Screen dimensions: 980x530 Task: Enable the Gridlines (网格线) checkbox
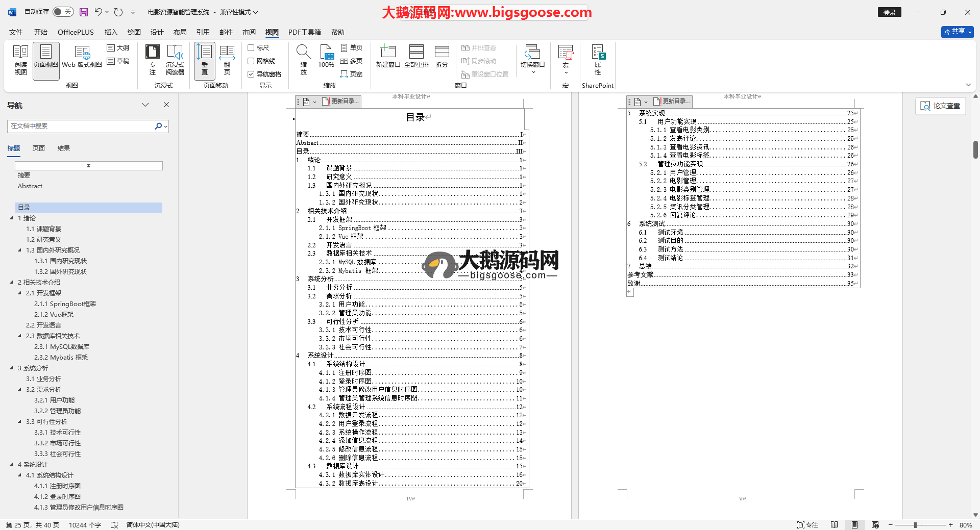click(x=251, y=61)
